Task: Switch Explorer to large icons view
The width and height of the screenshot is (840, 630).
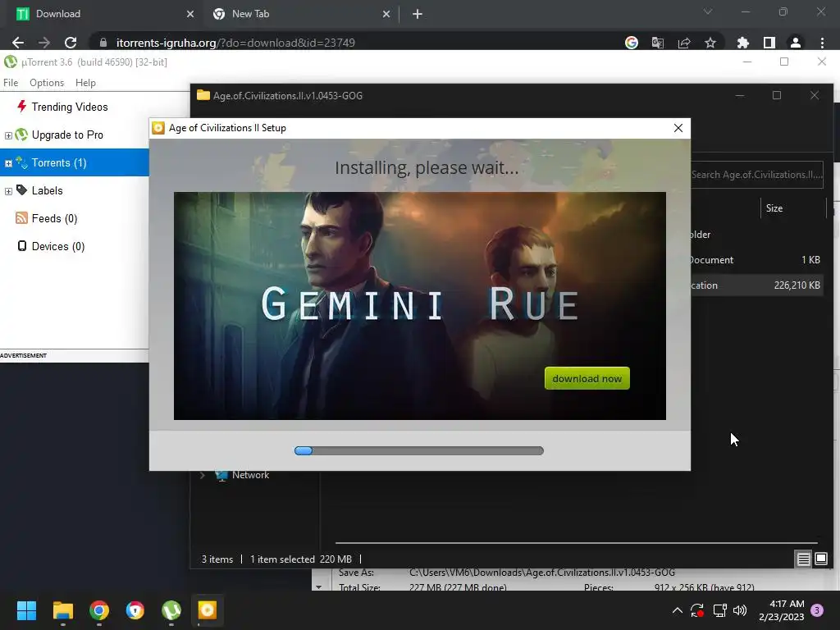Action: (x=820, y=559)
